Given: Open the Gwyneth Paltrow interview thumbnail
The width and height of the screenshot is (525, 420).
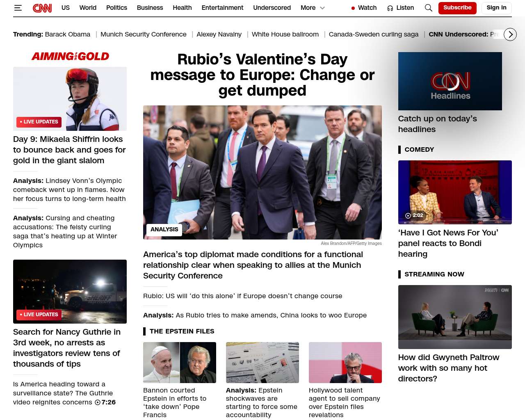Looking at the screenshot, I should pos(454,317).
